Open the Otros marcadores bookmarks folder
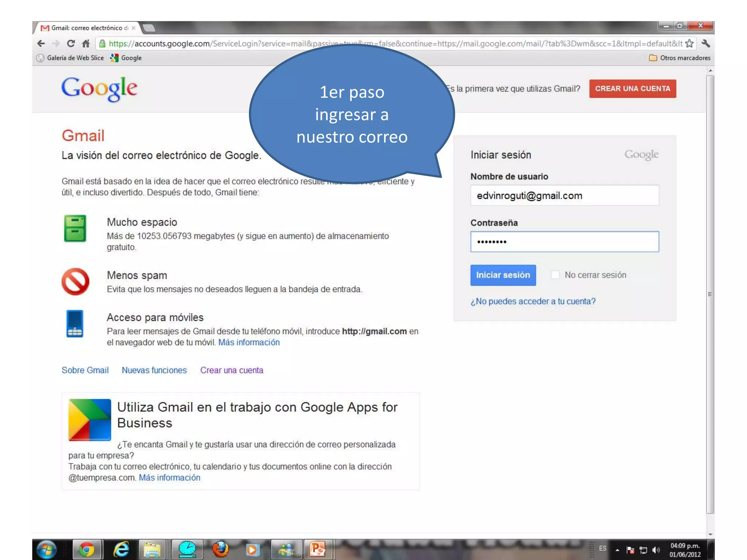 click(680, 58)
